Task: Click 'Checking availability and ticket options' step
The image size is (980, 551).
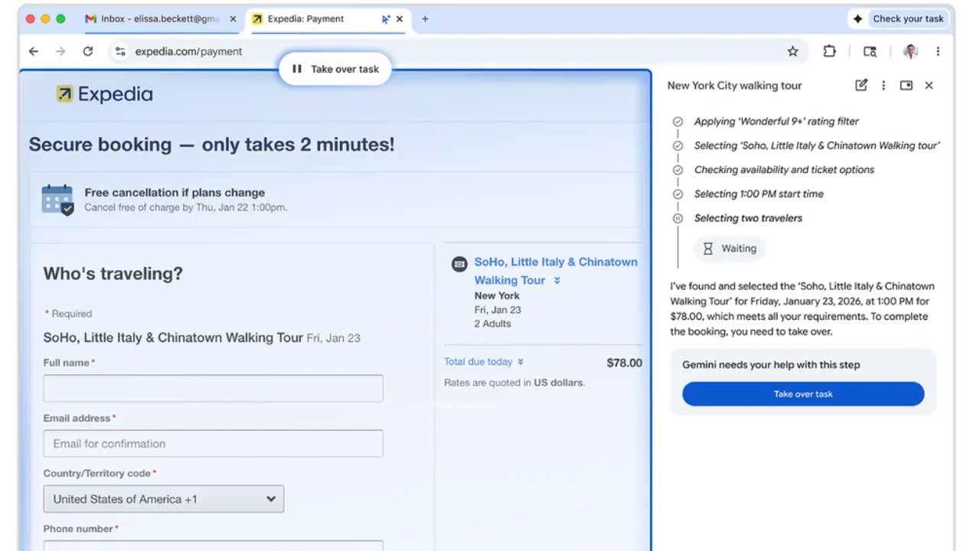Action: (x=784, y=170)
